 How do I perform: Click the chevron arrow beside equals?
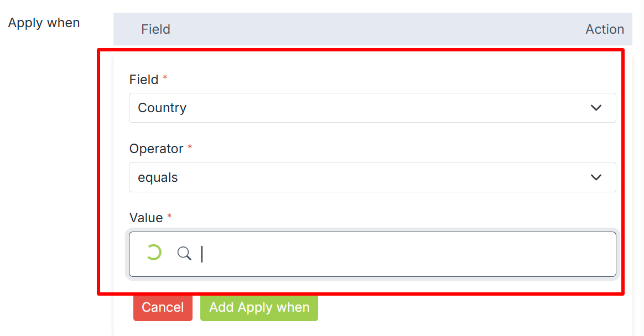coord(596,177)
